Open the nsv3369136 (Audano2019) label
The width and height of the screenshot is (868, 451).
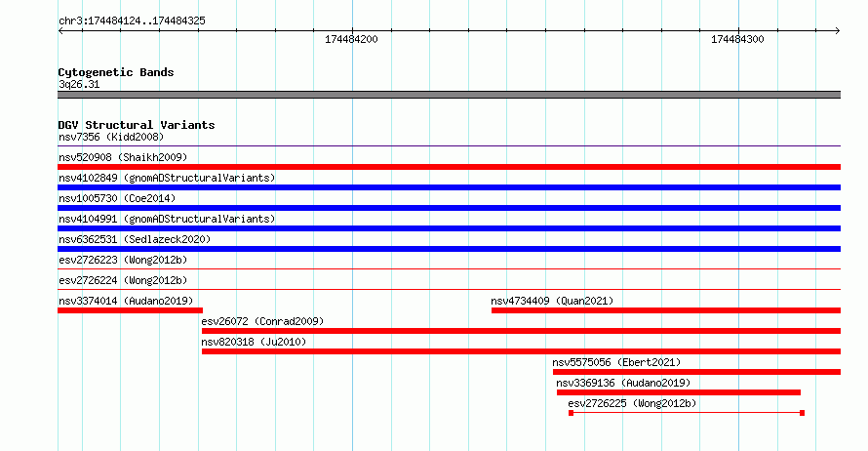(623, 383)
